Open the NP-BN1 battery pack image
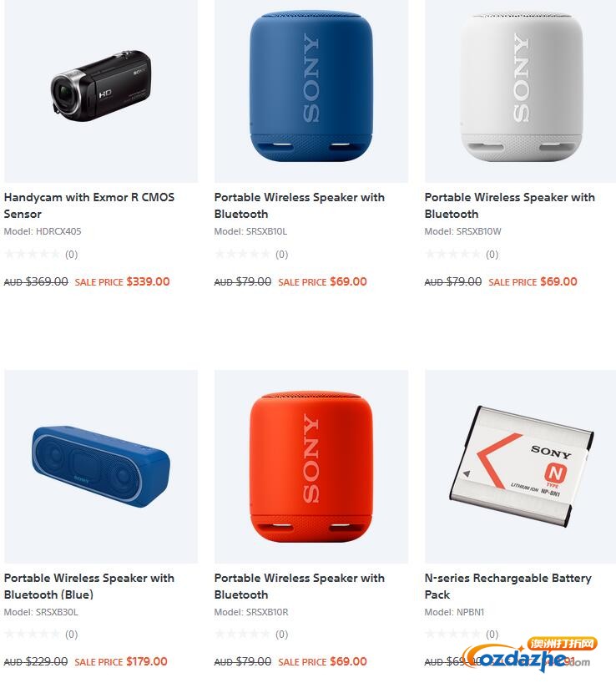Viewport: 616px width, 683px height. click(x=520, y=467)
